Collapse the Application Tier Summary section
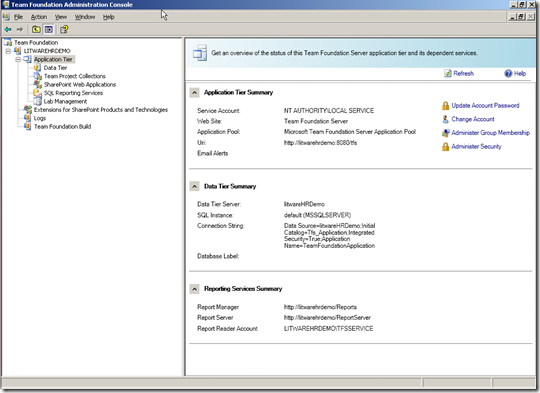 tap(194, 93)
